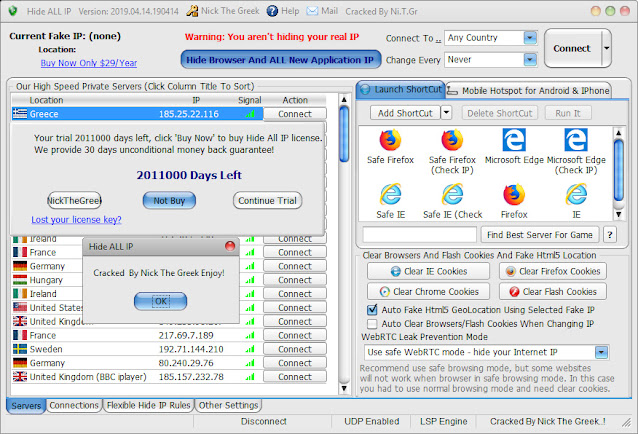Click the Add ShortCut button

click(405, 113)
